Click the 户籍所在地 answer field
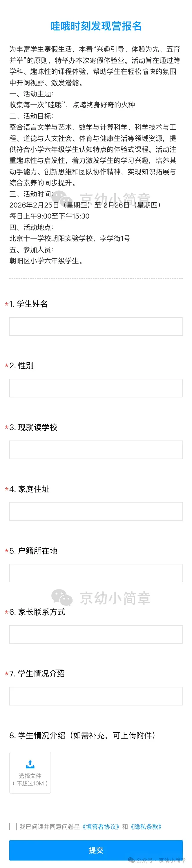Viewport: 192px width, 868px height. point(96,572)
